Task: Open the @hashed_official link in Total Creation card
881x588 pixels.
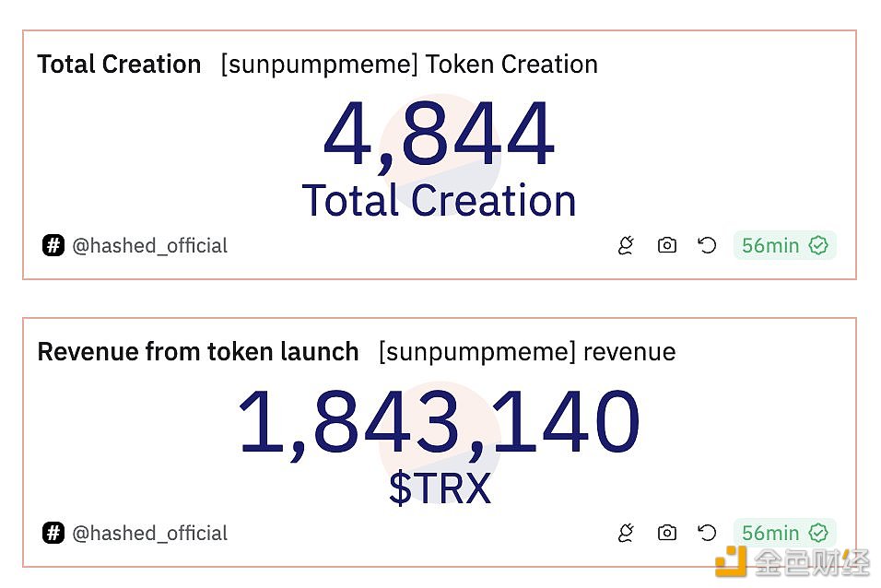Action: pos(149,246)
